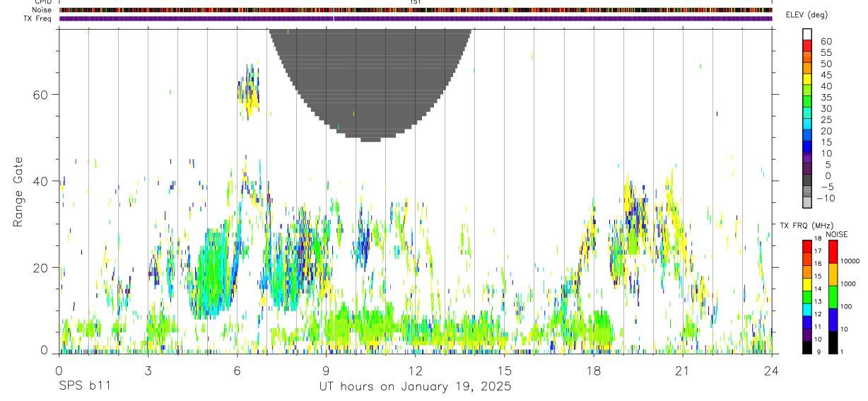Click the "100" label on the NOISE scale
Image resolution: width=868 pixels, height=401 pixels.
847,307
